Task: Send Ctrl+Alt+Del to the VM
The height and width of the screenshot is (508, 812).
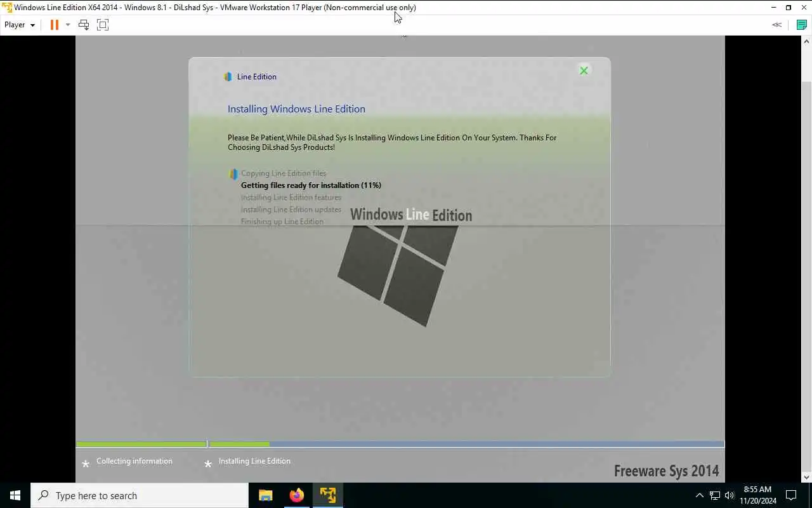Action: (84, 25)
